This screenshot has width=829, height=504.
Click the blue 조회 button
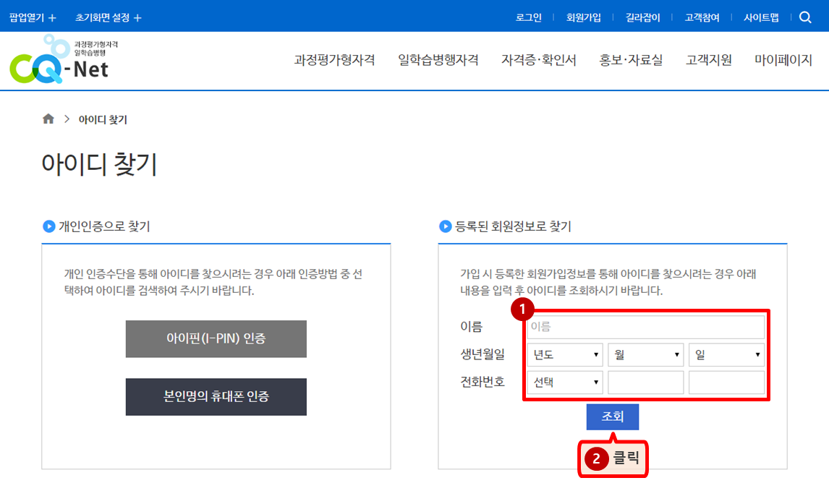click(613, 417)
